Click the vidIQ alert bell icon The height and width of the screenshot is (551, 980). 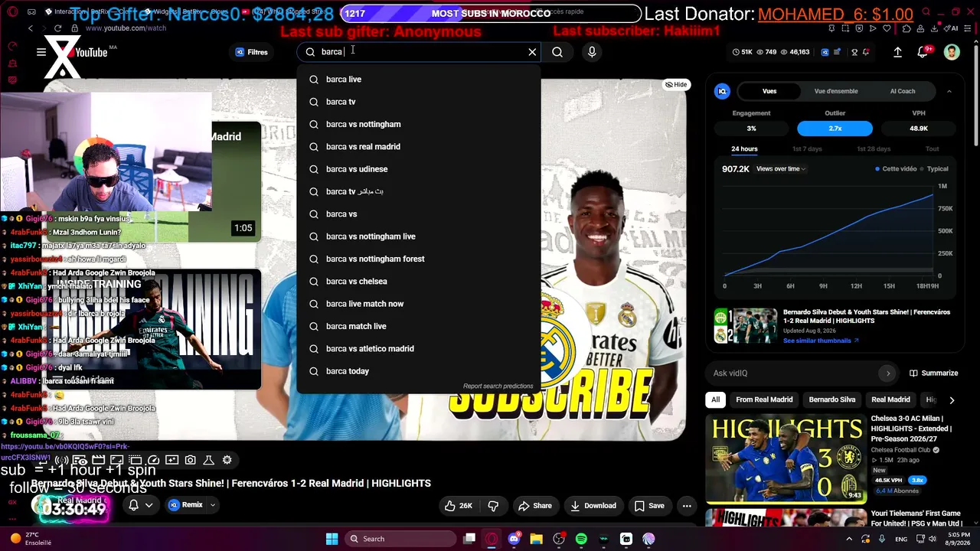click(866, 52)
